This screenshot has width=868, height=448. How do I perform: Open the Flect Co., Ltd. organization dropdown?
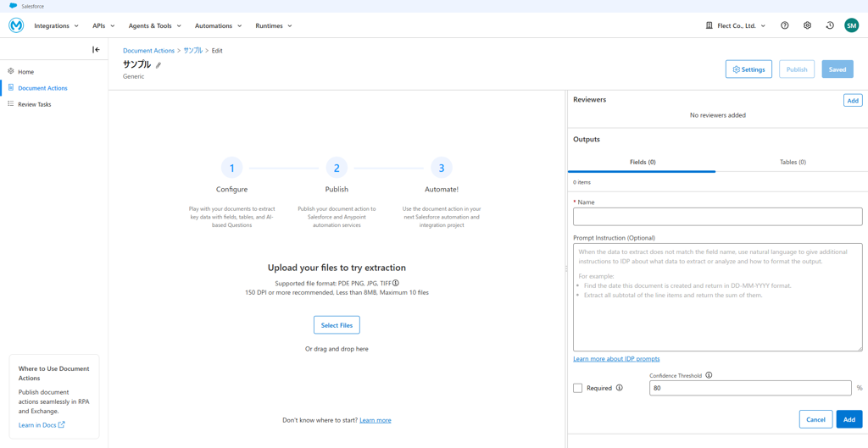click(737, 25)
